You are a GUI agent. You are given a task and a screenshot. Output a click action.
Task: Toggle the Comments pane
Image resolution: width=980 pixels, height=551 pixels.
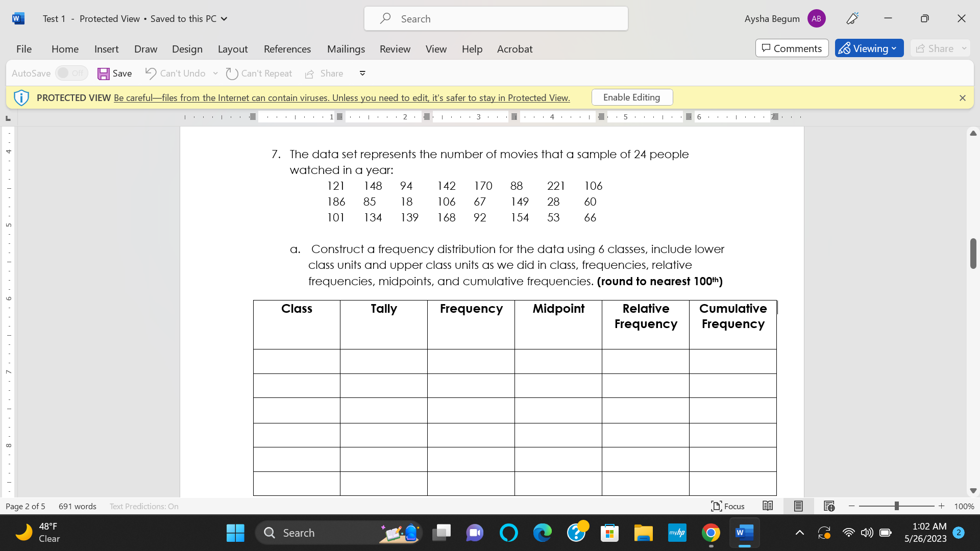point(792,48)
